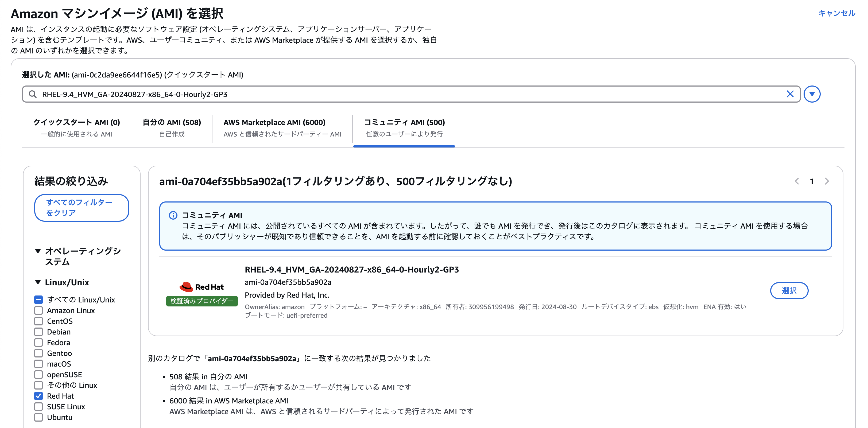
Task: Click 発行日: 2024-08-30 value
Action: coord(548,307)
